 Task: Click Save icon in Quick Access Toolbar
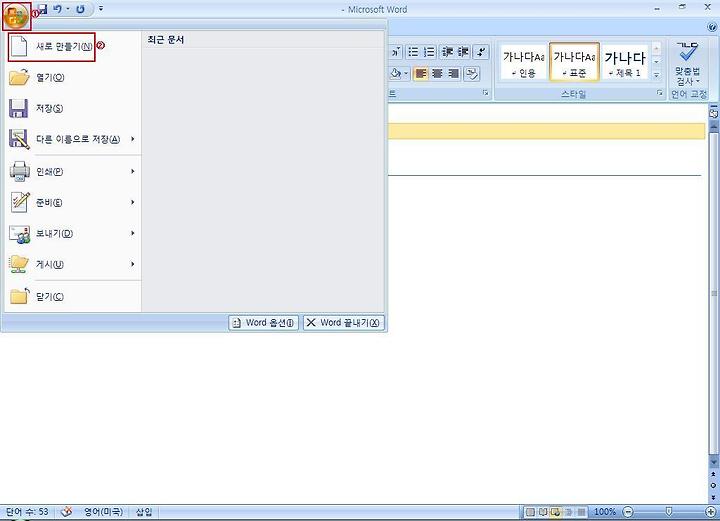(x=42, y=9)
